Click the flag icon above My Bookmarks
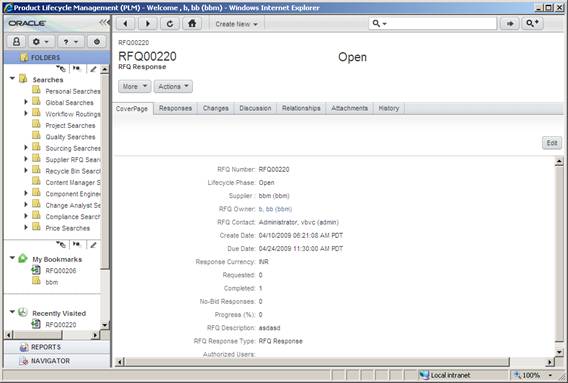The width and height of the screenshot is (568, 383). point(76,245)
